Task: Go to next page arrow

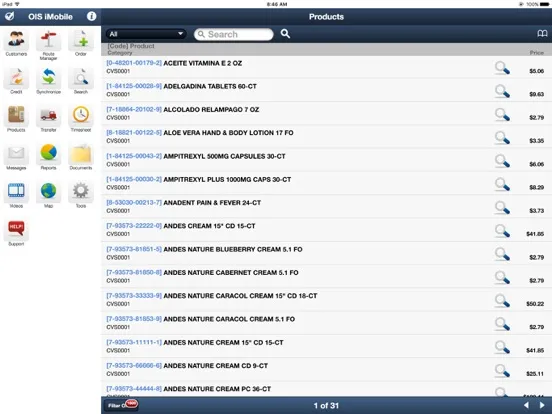Action: coord(542,406)
